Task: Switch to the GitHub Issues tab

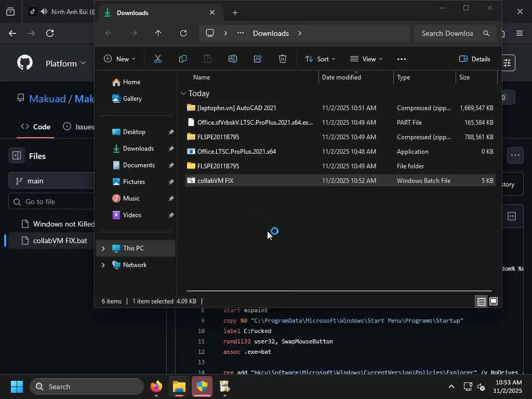Action: point(79,127)
